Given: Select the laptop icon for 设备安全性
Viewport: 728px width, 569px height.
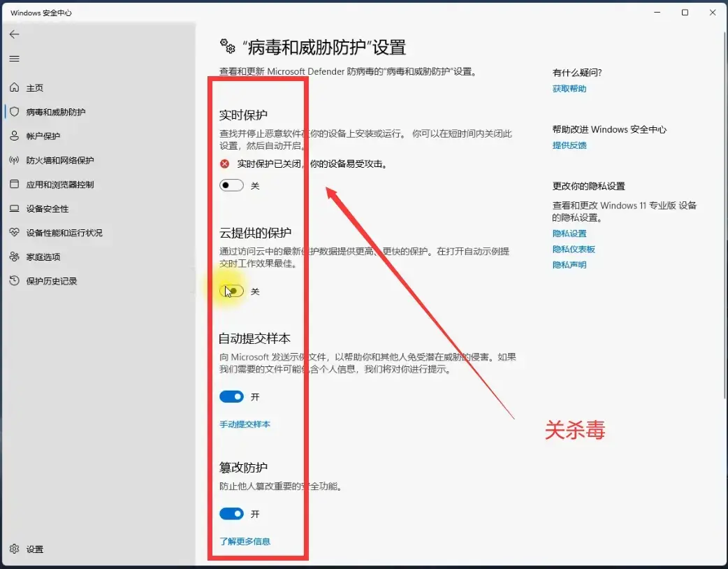Looking at the screenshot, I should click(15, 208).
